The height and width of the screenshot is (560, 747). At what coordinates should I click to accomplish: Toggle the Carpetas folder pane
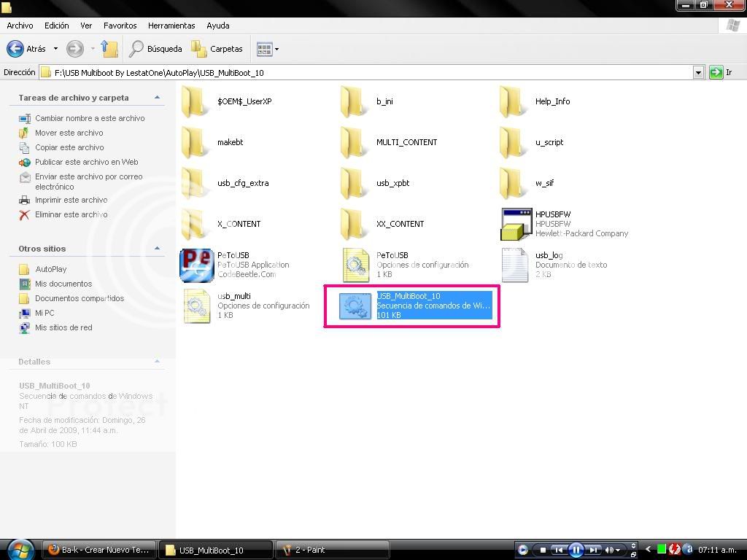217,49
